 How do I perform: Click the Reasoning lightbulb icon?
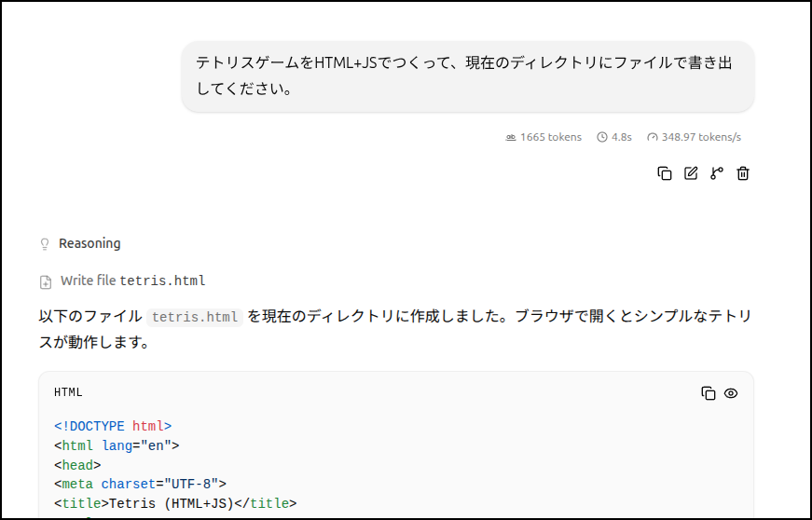pos(45,244)
